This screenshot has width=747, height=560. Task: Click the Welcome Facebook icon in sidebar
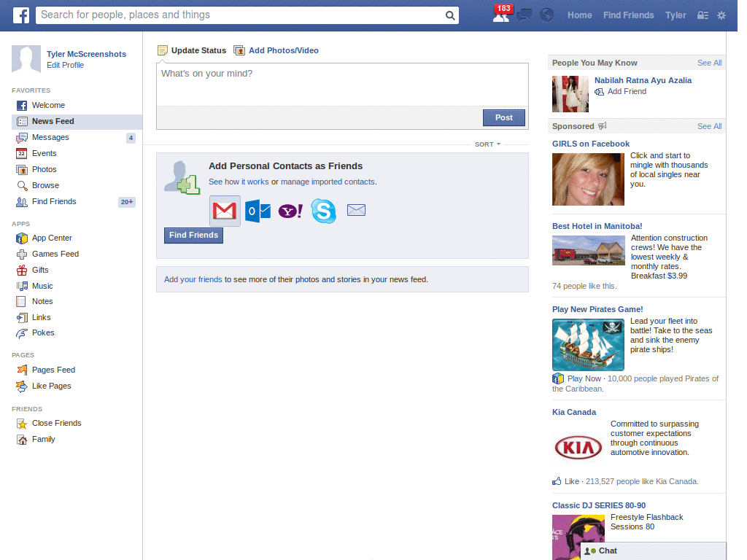click(x=22, y=106)
